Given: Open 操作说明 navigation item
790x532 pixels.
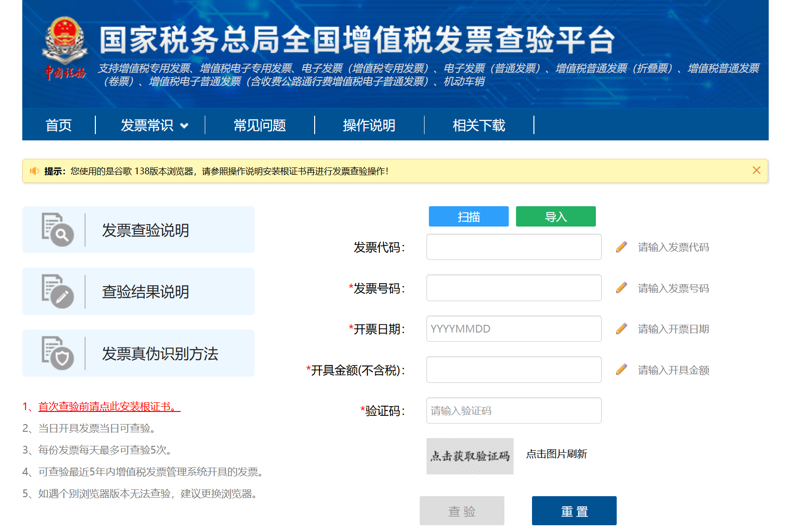Looking at the screenshot, I should (369, 125).
